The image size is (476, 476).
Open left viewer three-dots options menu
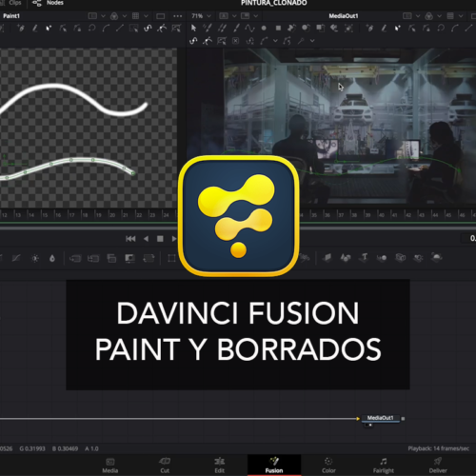[x=177, y=16]
